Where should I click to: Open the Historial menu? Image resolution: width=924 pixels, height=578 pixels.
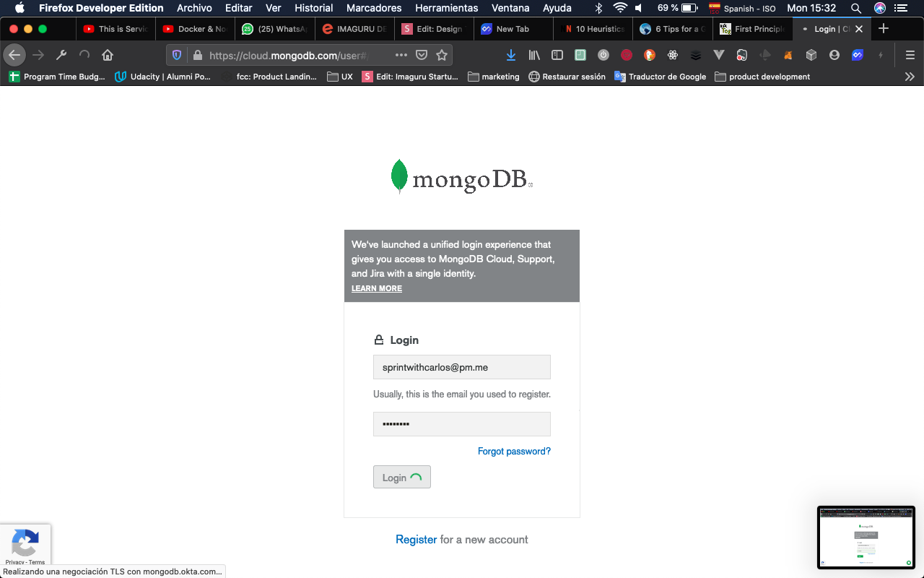(313, 8)
